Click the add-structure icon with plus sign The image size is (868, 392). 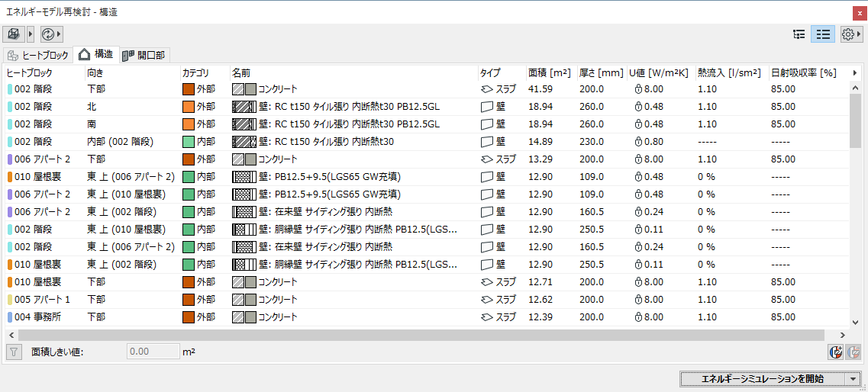tap(835, 351)
